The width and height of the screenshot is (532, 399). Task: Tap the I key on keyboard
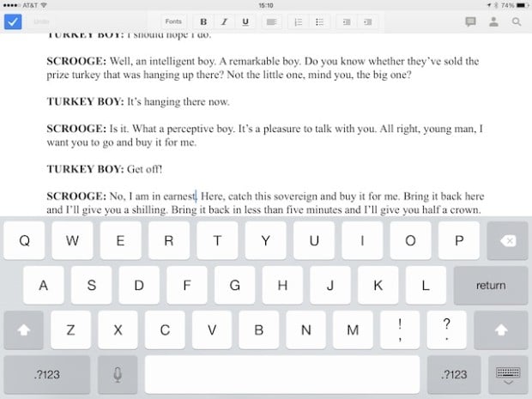[x=362, y=241]
